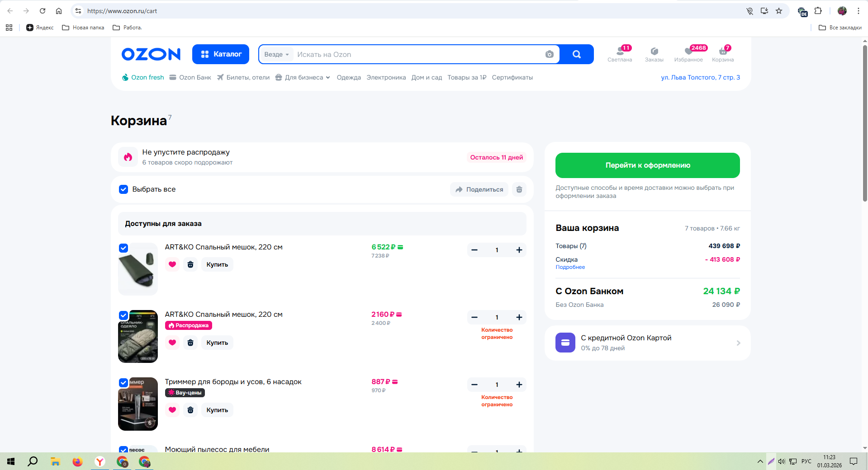This screenshot has height=470, width=868.
Task: Favorite the 2 160 ₽ sleeping bag
Action: click(x=172, y=343)
